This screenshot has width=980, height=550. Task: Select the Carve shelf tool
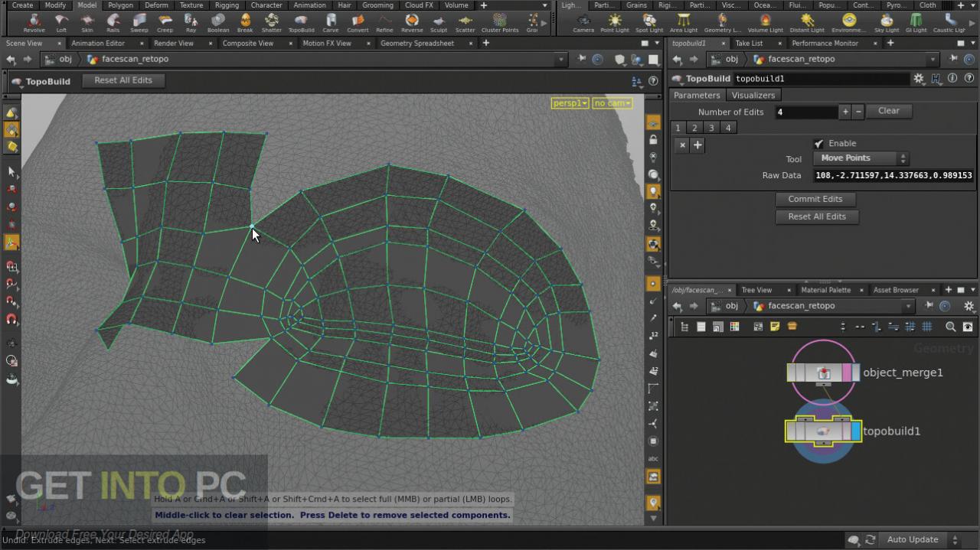tap(330, 23)
